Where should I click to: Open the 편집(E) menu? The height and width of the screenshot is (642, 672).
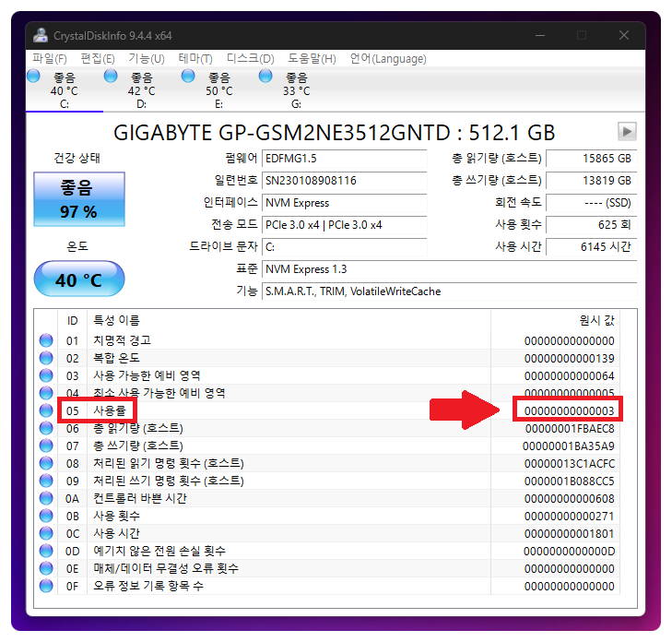tap(98, 58)
